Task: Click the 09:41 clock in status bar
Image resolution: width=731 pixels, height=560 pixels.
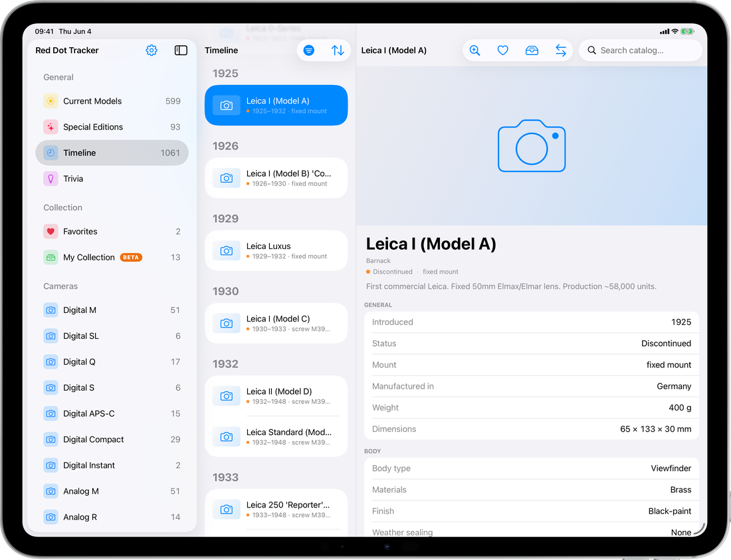Action: tap(45, 31)
